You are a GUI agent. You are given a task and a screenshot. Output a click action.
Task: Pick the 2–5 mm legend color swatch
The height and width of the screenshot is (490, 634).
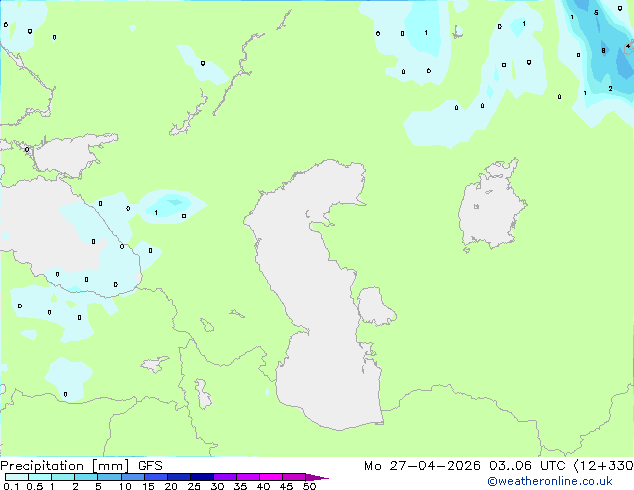(86, 477)
